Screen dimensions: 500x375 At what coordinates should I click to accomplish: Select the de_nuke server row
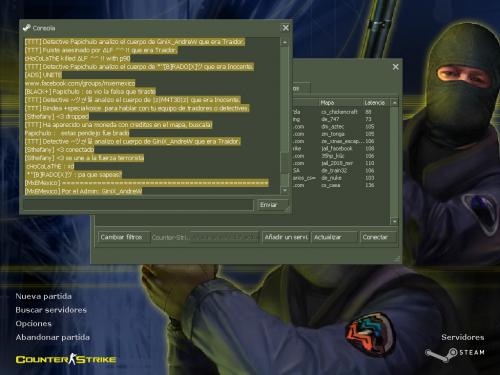point(340,178)
